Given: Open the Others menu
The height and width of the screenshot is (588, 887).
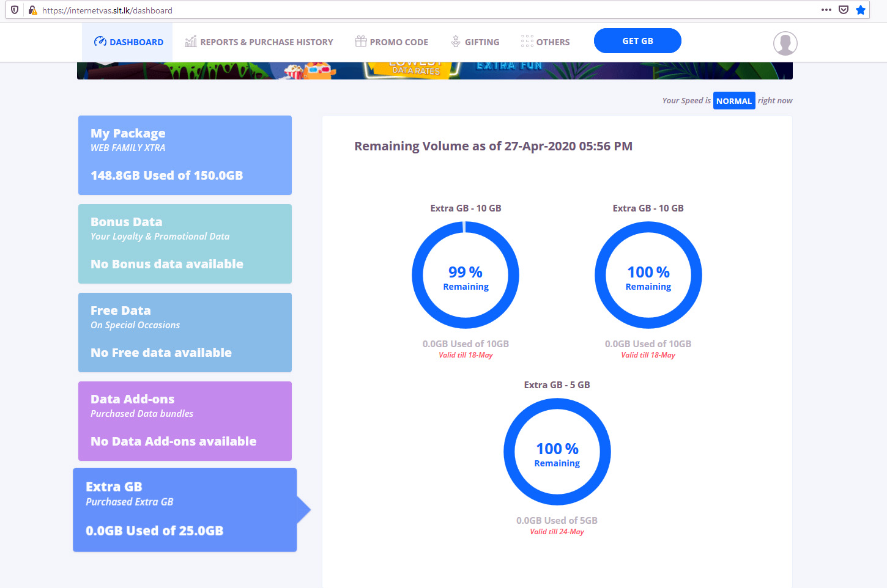Looking at the screenshot, I should point(545,42).
